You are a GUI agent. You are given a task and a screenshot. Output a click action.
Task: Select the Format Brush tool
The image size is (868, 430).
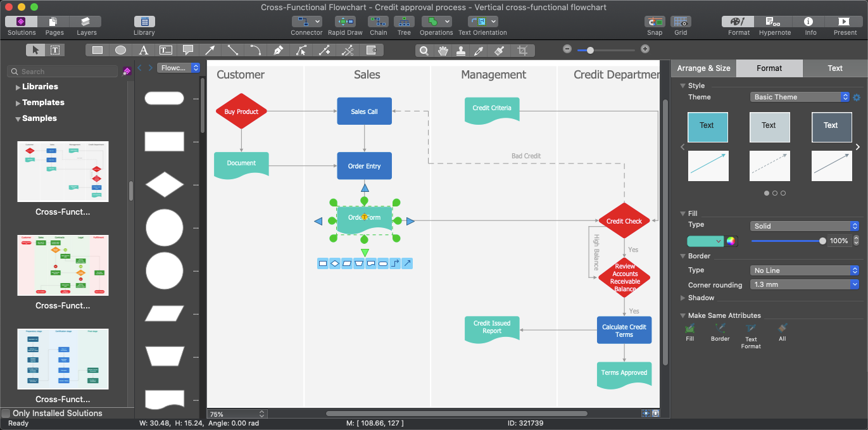pos(499,51)
